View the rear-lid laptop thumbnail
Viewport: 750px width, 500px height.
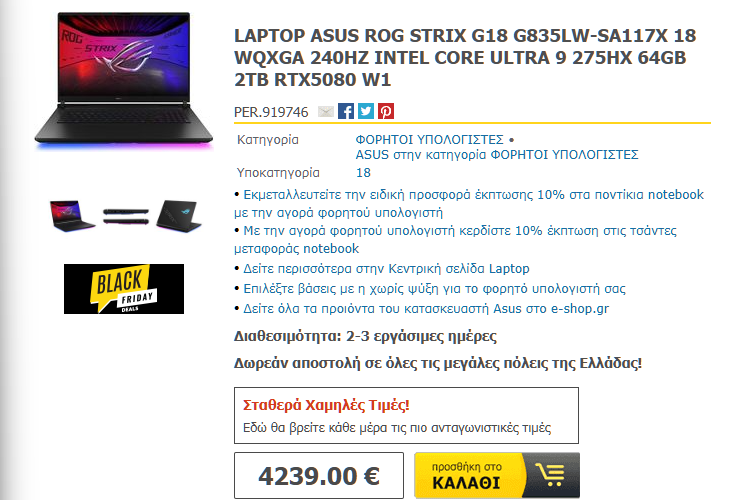coord(178,216)
